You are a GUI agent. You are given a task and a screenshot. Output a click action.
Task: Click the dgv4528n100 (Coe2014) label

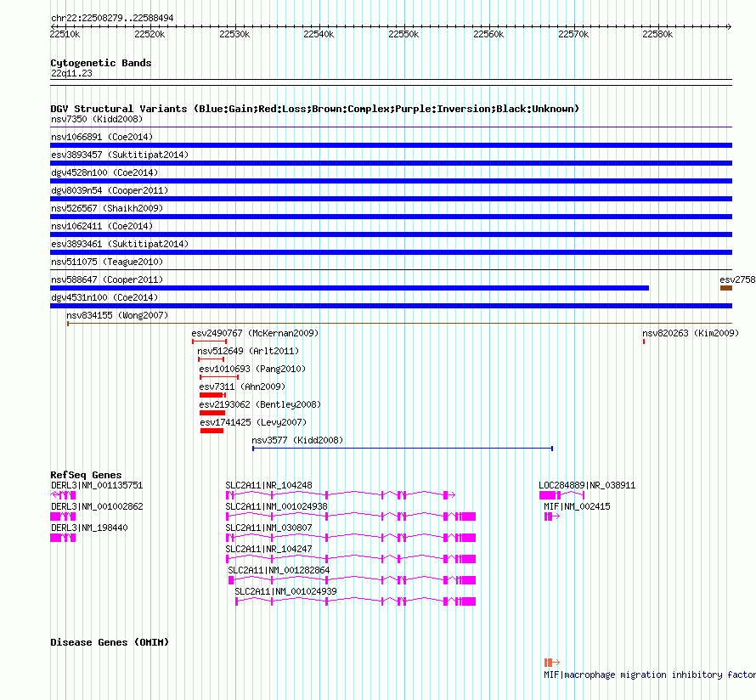coord(104,172)
